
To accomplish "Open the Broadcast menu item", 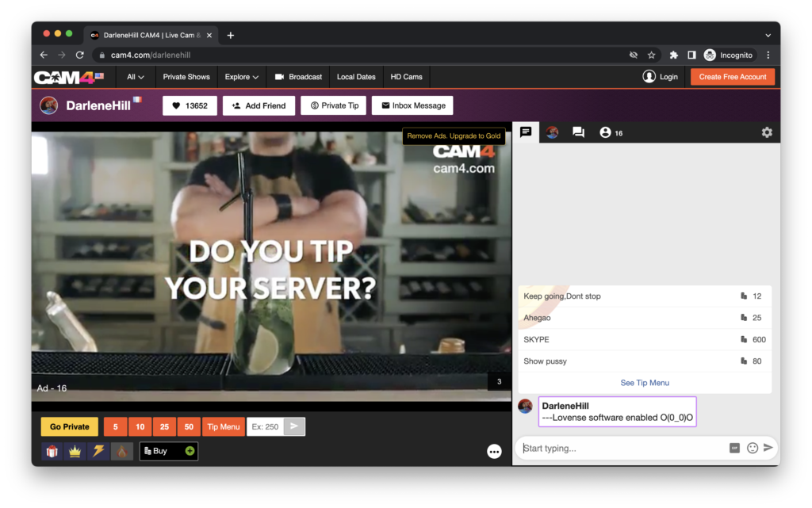I will (298, 77).
